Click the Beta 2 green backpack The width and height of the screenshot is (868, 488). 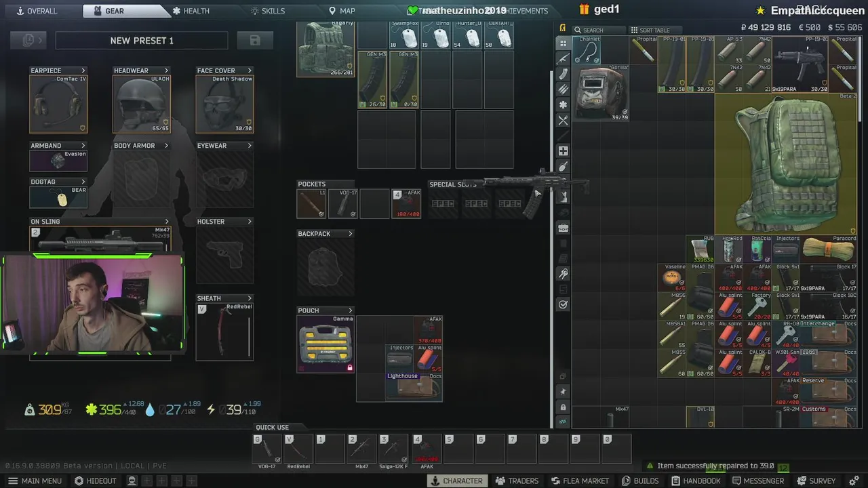[786, 164]
